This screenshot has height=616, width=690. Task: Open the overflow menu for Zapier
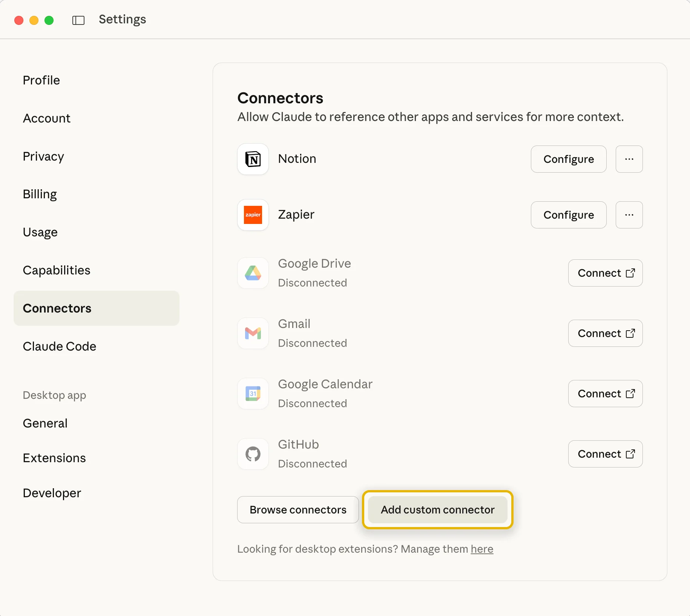629,215
